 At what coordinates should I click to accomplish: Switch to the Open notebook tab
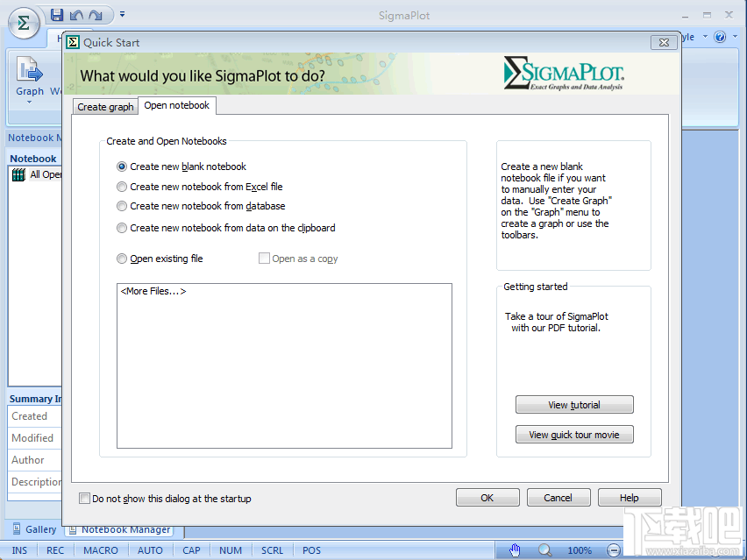tap(177, 105)
